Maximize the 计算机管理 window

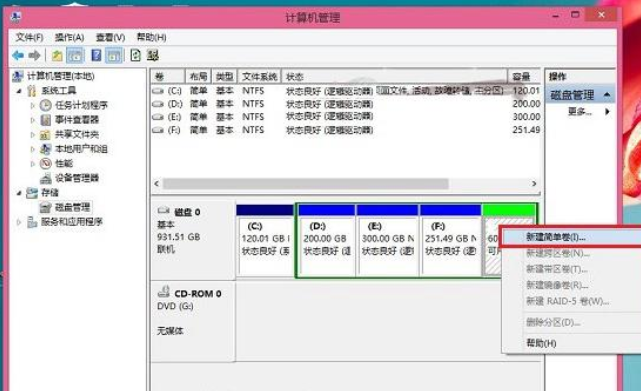[575, 15]
